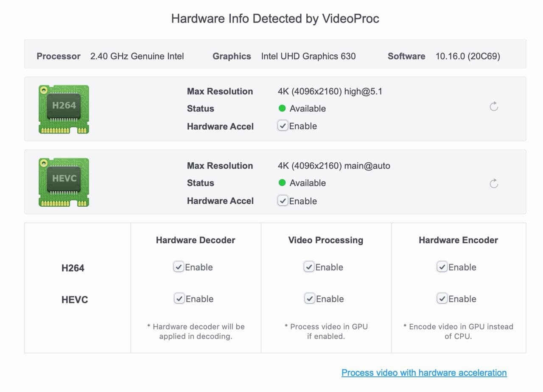Image resolution: width=543 pixels, height=392 pixels.
Task: Click the Software version 10.16.0 text
Action: point(468,56)
